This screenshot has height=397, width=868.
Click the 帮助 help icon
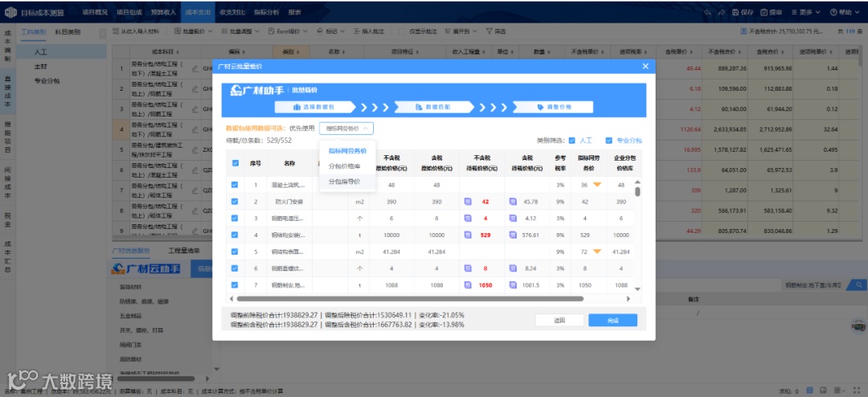tap(833, 11)
